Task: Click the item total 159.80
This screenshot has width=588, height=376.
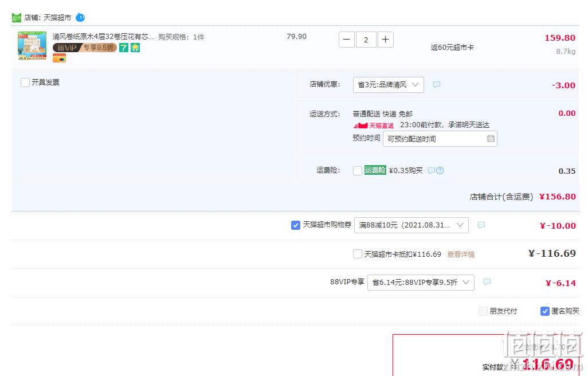Action: [x=560, y=38]
